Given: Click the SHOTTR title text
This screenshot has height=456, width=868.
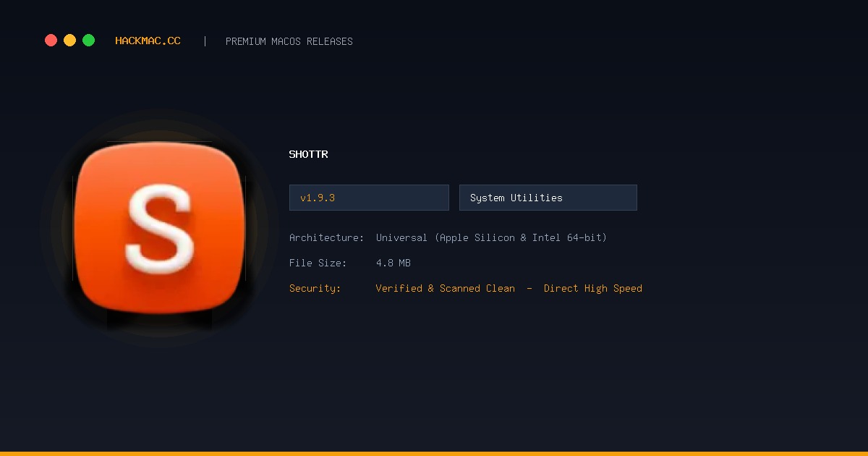Looking at the screenshot, I should coord(309,154).
